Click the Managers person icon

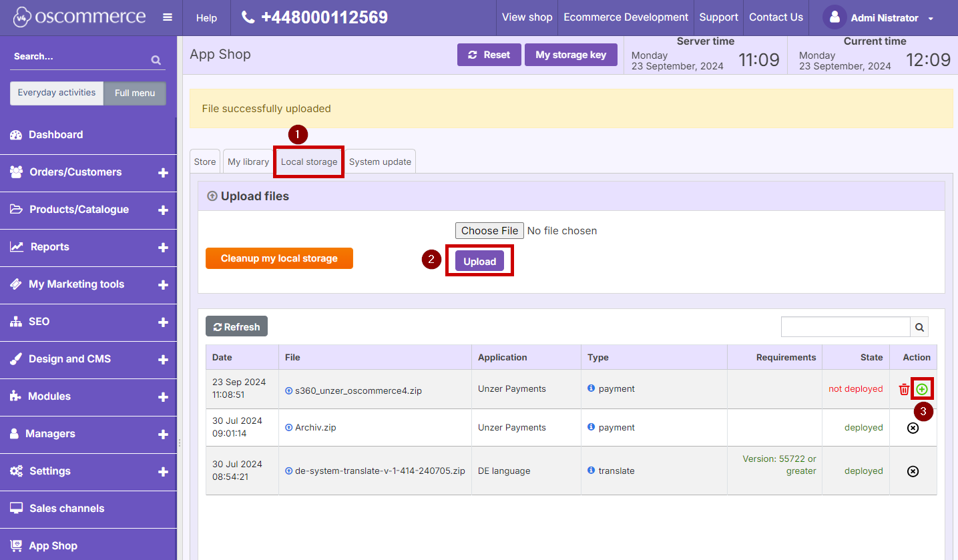(15, 434)
